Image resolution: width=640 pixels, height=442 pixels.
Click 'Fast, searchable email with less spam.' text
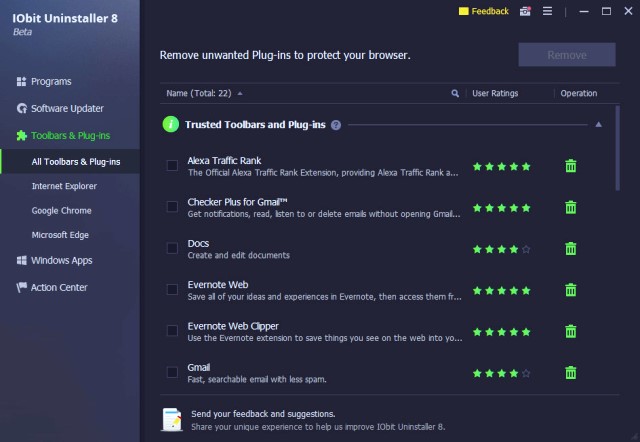257,380
